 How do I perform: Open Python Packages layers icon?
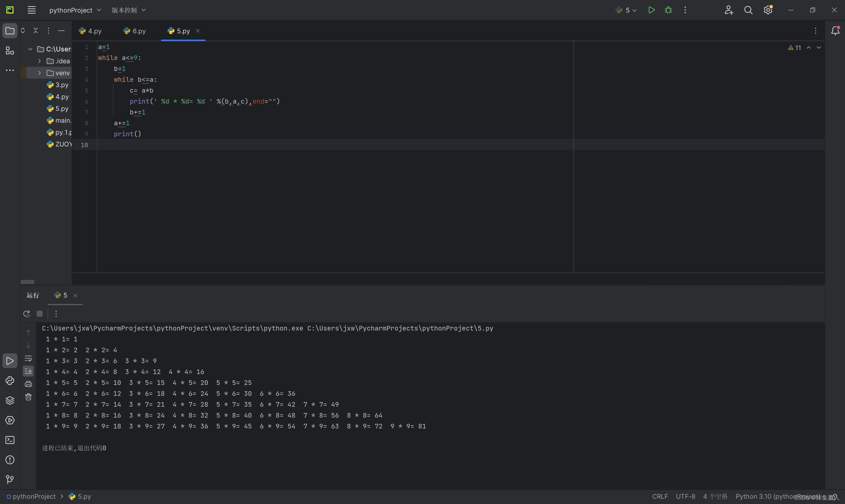[x=10, y=400]
